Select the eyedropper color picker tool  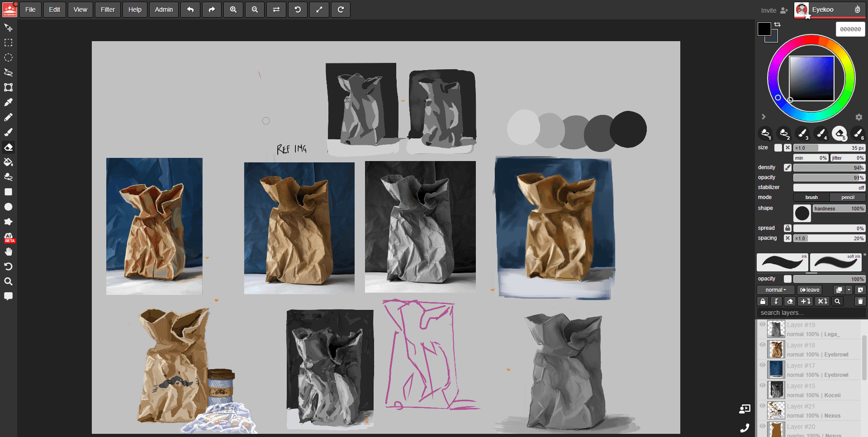click(8, 102)
